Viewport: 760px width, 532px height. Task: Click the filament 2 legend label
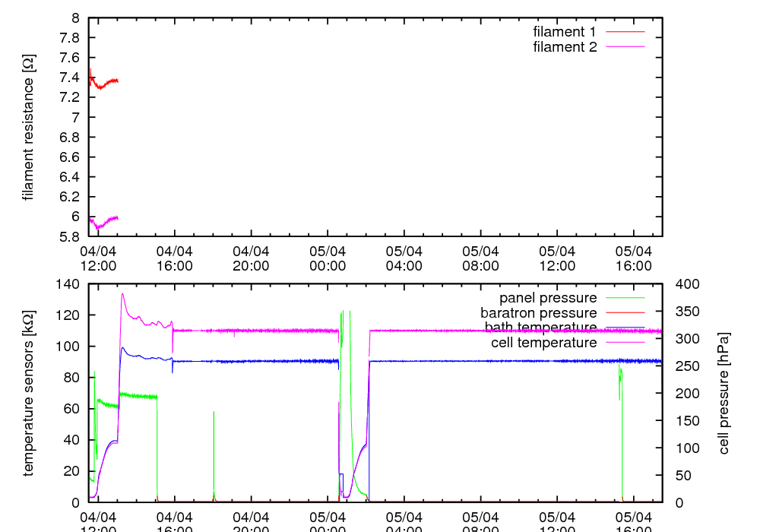click(x=564, y=47)
